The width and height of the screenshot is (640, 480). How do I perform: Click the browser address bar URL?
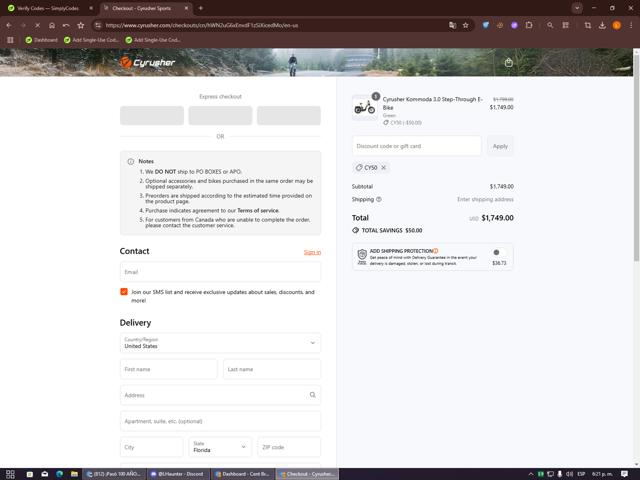point(202,25)
